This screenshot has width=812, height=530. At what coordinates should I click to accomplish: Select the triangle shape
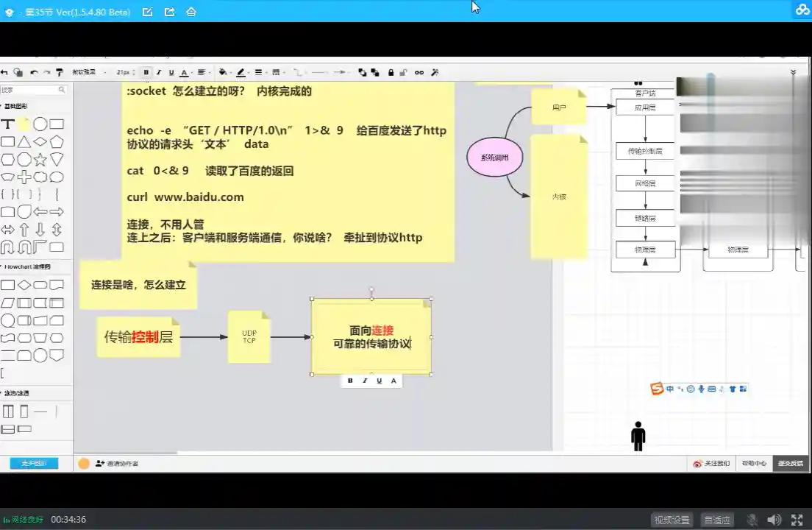24,142
